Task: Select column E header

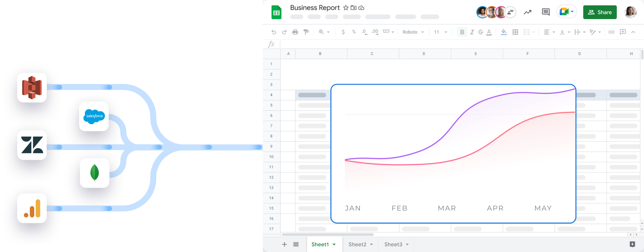Action: 477,54
